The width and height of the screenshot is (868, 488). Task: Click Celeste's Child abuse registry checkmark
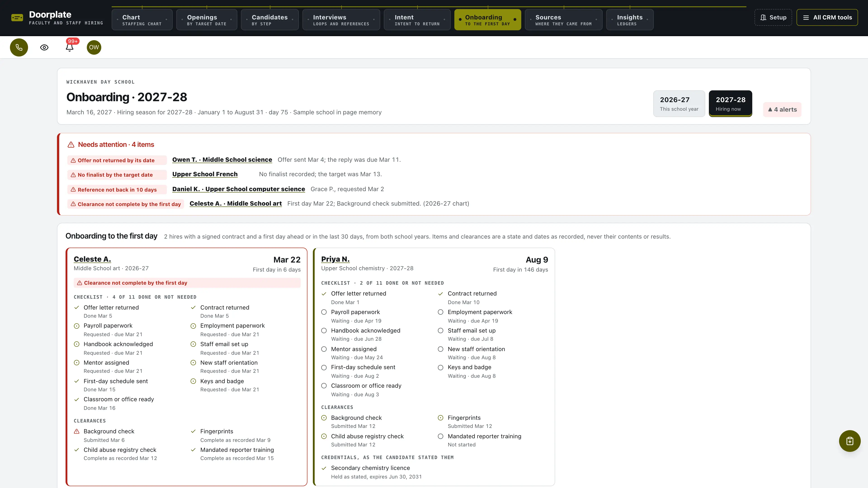click(76, 450)
